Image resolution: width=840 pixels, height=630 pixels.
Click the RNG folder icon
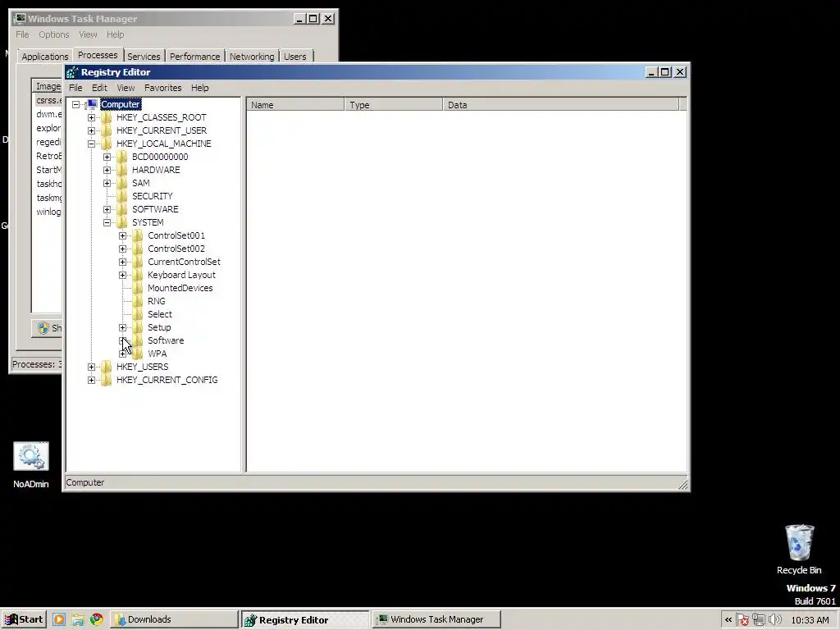pos(138,301)
